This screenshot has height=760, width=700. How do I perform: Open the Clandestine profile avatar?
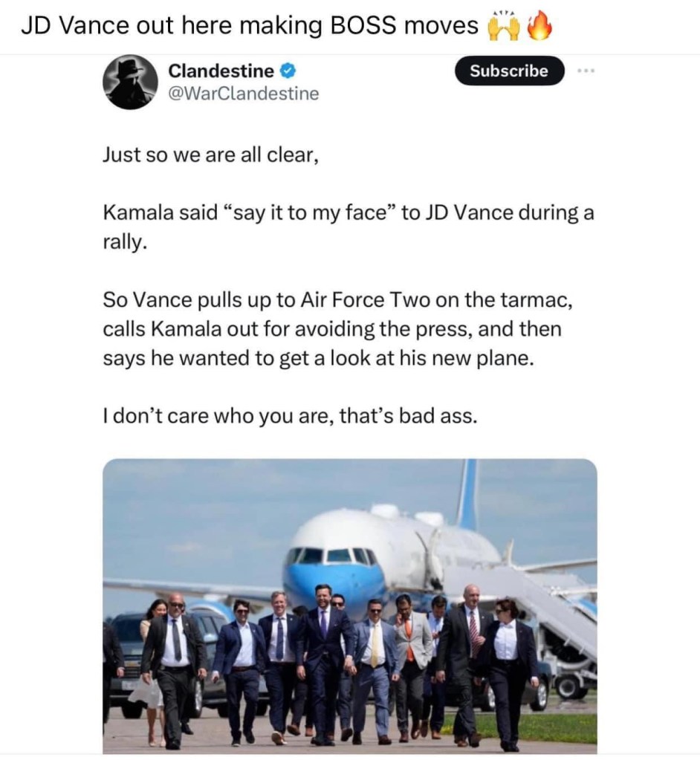coord(130,82)
